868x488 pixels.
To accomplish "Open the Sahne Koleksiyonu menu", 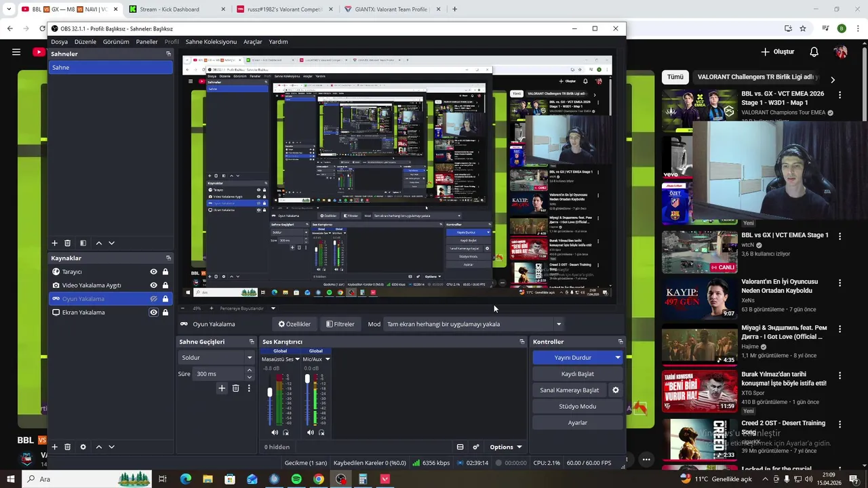I will (211, 42).
